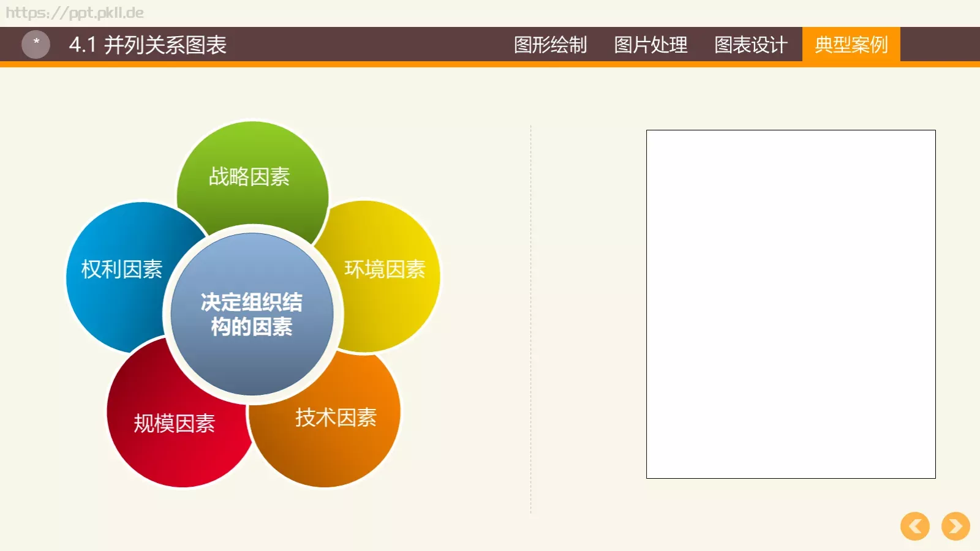Image resolution: width=980 pixels, height=551 pixels.
Task: Open the highlighted 典型案例 tab
Action: point(851,44)
